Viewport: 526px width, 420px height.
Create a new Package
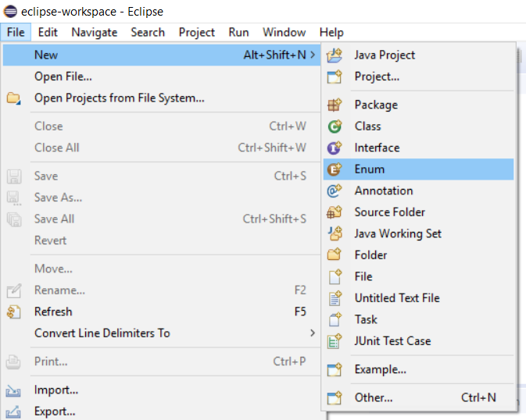(419, 105)
